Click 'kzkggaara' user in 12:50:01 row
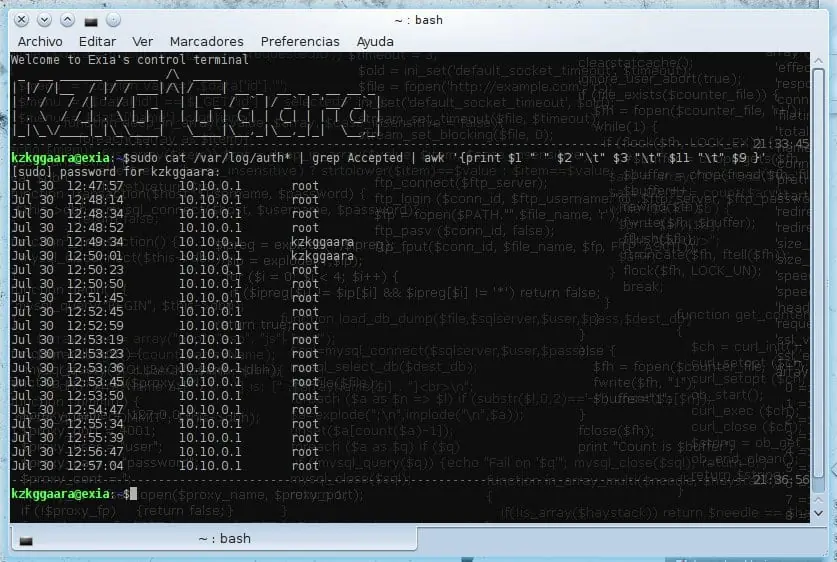The width and height of the screenshot is (837, 562). click(322, 256)
